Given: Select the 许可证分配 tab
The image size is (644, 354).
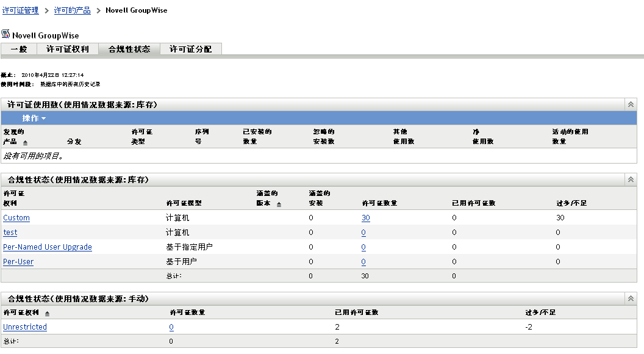Looking at the screenshot, I should coord(190,49).
